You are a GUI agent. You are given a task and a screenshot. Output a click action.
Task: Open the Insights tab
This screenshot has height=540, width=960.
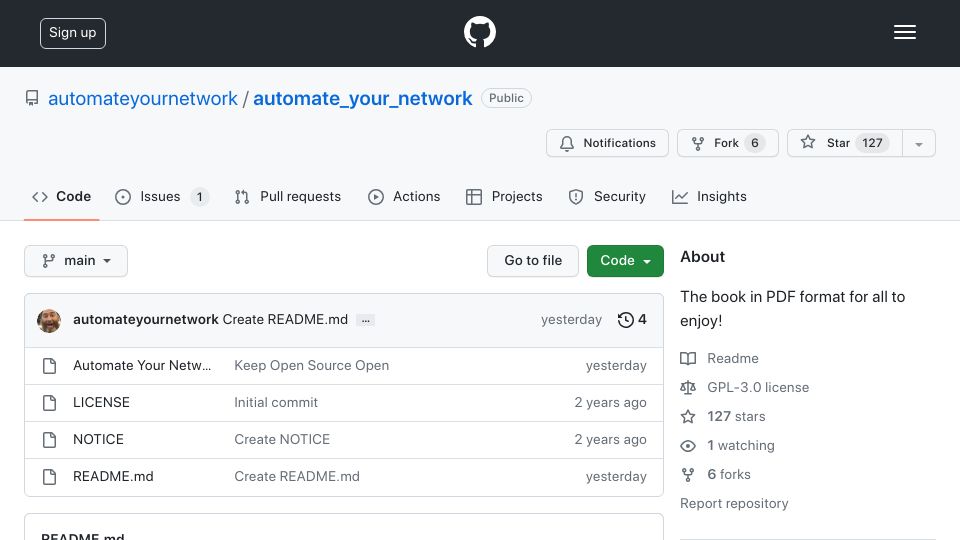point(709,197)
